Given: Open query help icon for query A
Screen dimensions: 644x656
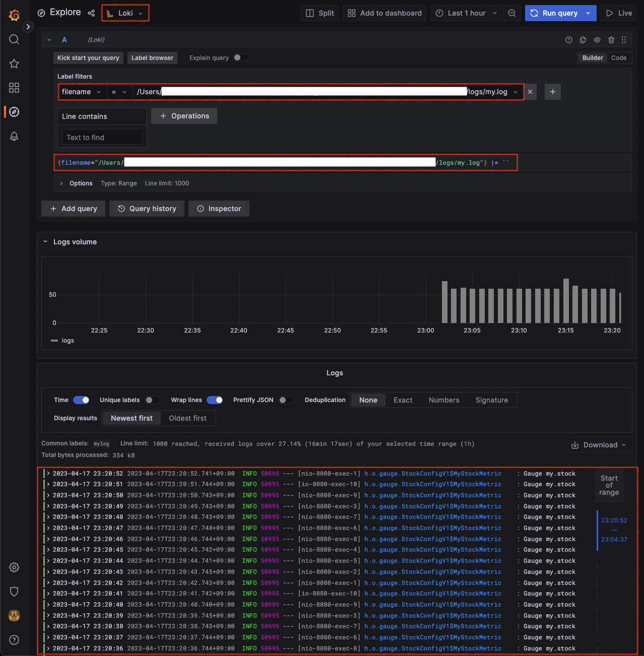Looking at the screenshot, I should point(569,40).
